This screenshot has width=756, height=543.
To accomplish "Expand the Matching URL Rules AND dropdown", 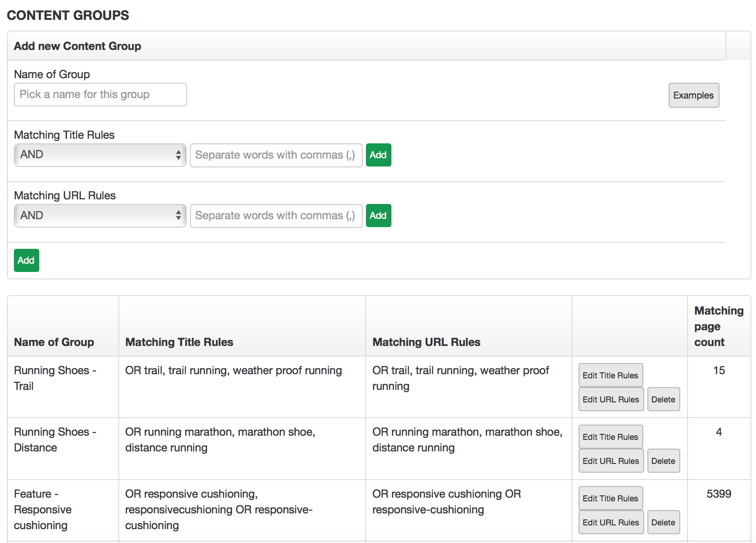I will (100, 216).
